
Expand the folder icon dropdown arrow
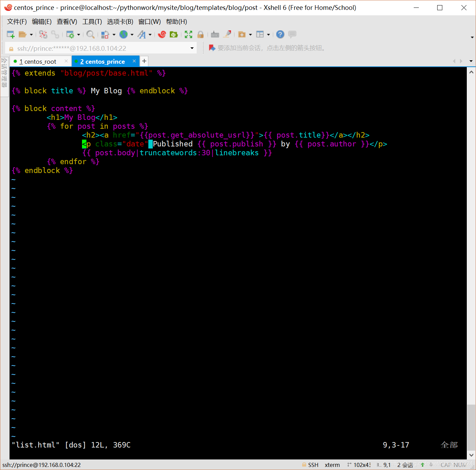pyautogui.click(x=250, y=34)
